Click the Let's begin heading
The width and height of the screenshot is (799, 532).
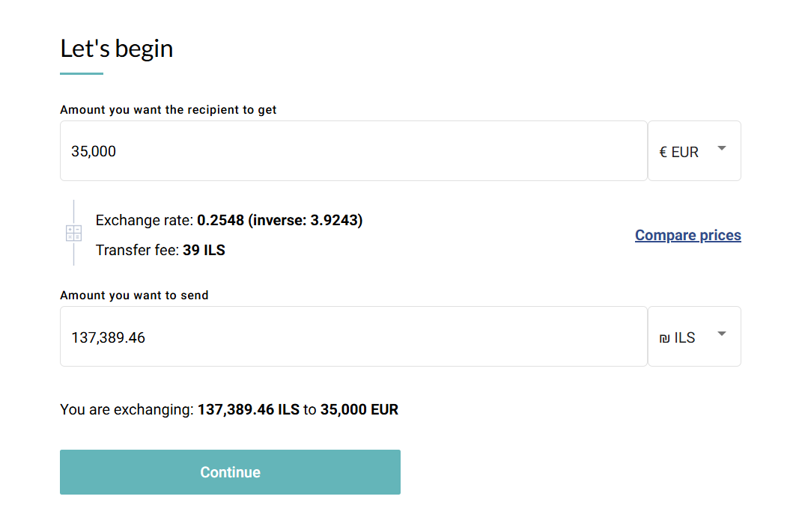click(x=117, y=49)
